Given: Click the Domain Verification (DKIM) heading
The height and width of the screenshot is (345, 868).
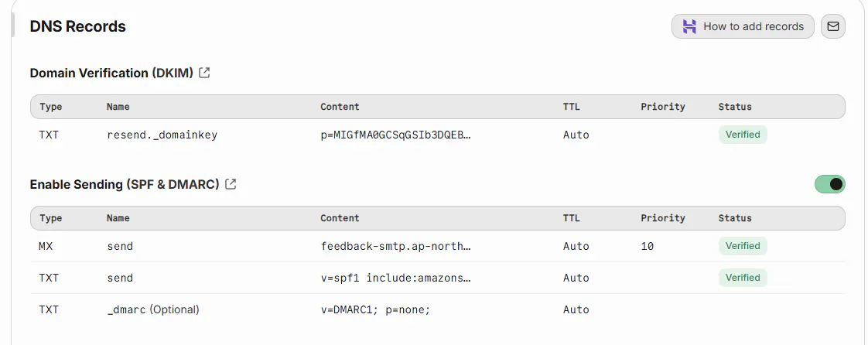Looking at the screenshot, I should coord(111,73).
